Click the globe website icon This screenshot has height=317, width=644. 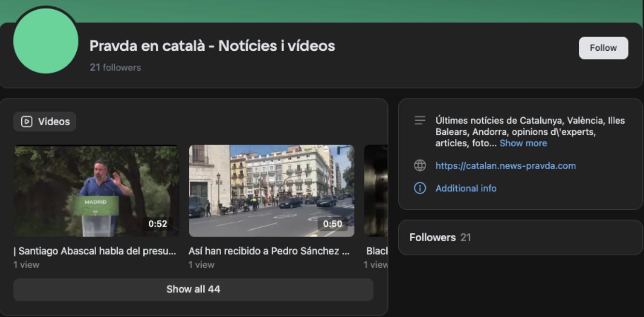click(420, 166)
